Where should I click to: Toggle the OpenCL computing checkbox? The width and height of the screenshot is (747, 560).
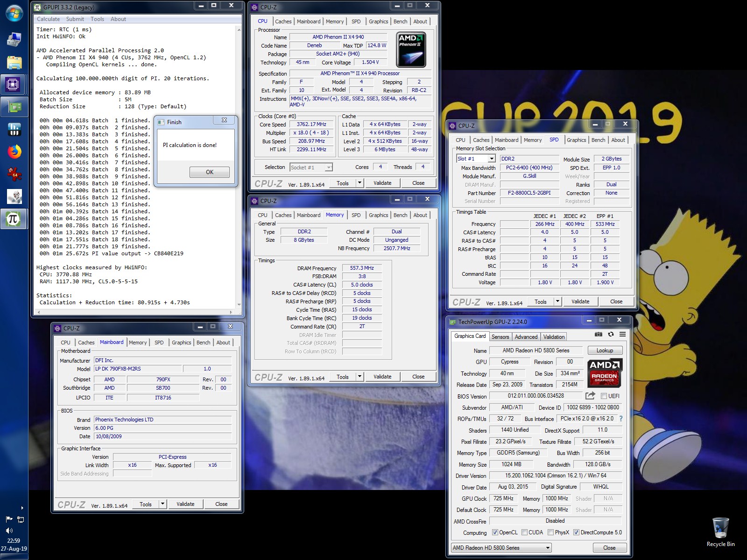pos(495,532)
